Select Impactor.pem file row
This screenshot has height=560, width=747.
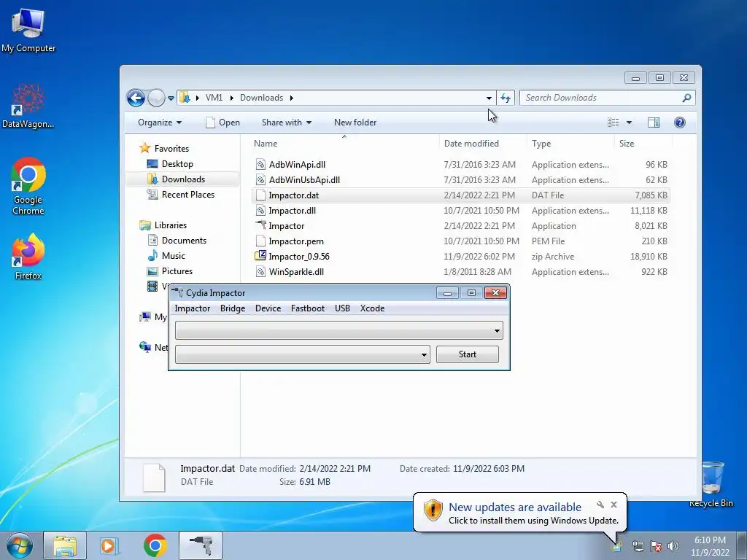point(460,241)
